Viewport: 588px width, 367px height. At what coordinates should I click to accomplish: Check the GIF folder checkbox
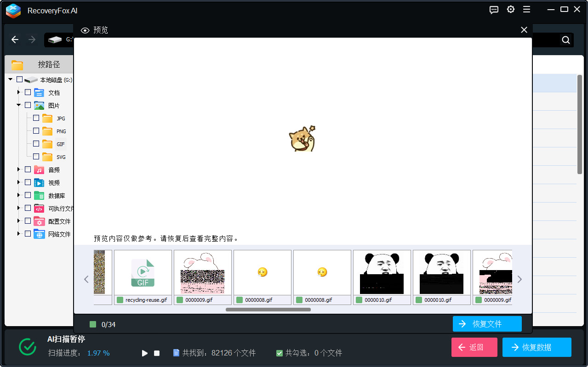click(x=35, y=144)
